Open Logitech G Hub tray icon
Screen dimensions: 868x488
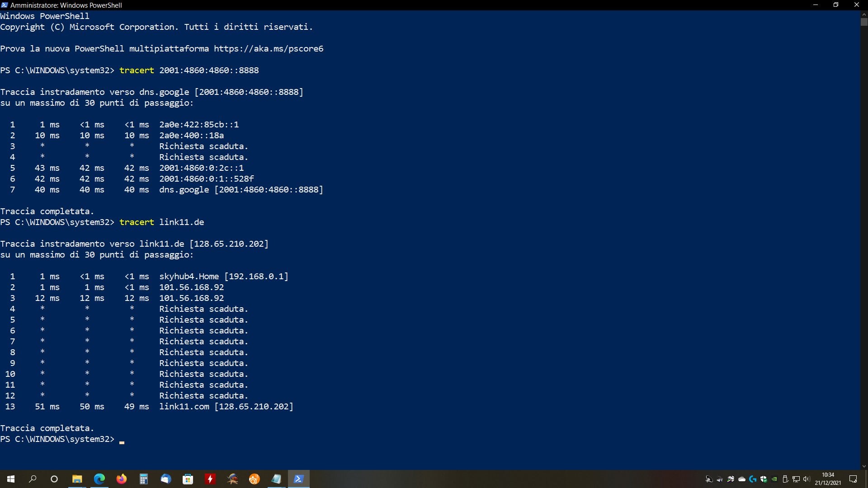coord(753,479)
